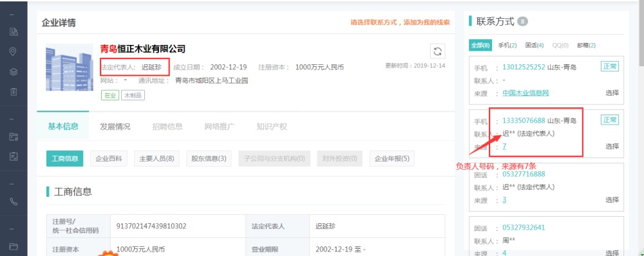The image size is (644, 256).
Task: Switch to the 招聘信息 tab
Action: 167,127
